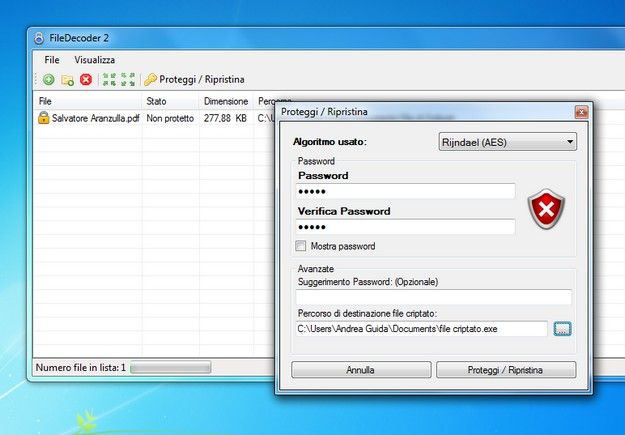This screenshot has height=435, width=625.
Task: Open the Rijndael (AES) algorithm dropdown
Action: point(507,142)
